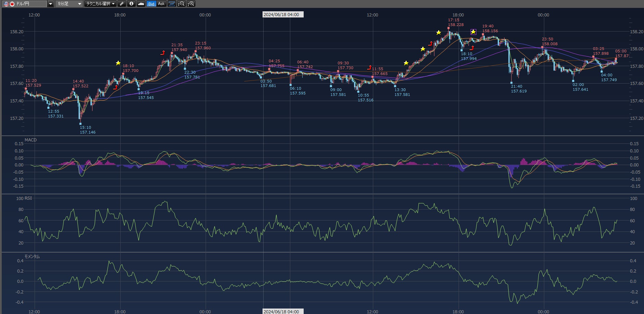Switch price display to Ask

pyautogui.click(x=161, y=4)
